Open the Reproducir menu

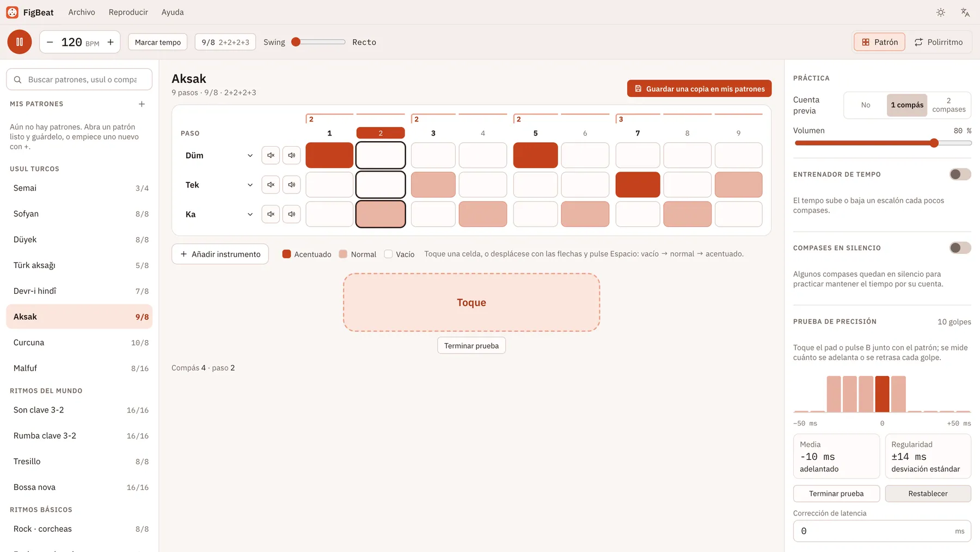(x=128, y=12)
